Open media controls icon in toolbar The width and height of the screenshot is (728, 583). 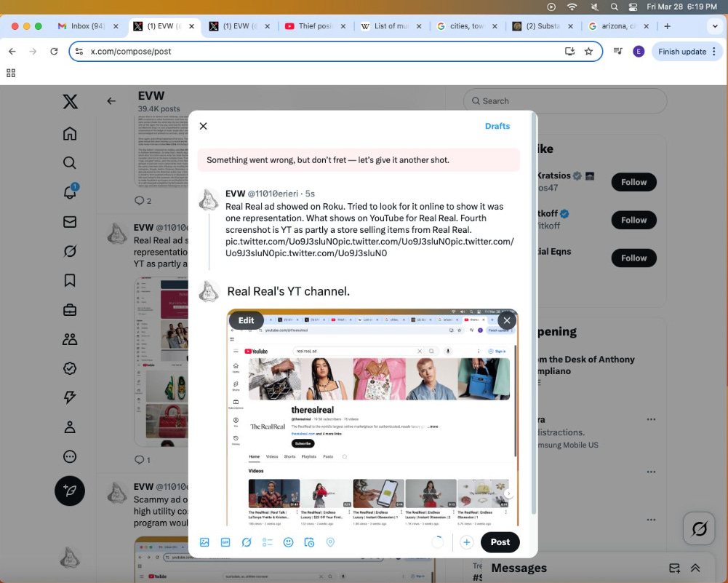click(x=618, y=51)
